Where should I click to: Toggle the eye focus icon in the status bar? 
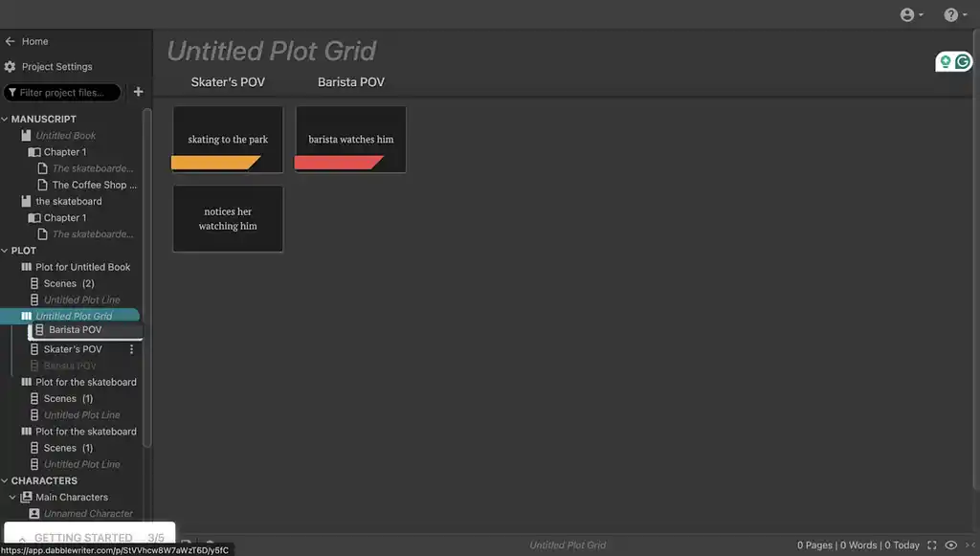click(950, 545)
